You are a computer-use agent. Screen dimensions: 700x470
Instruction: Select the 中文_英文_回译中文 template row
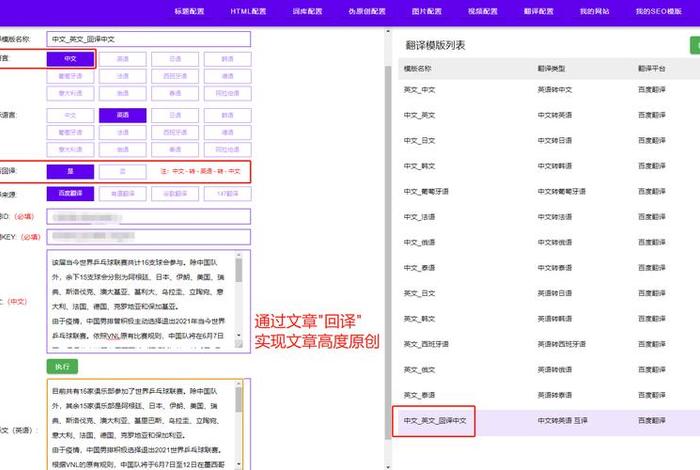tap(549, 421)
